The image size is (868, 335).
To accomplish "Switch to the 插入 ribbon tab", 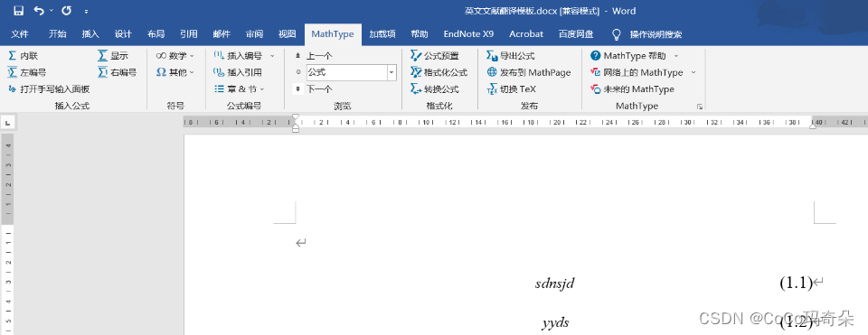I will [90, 33].
